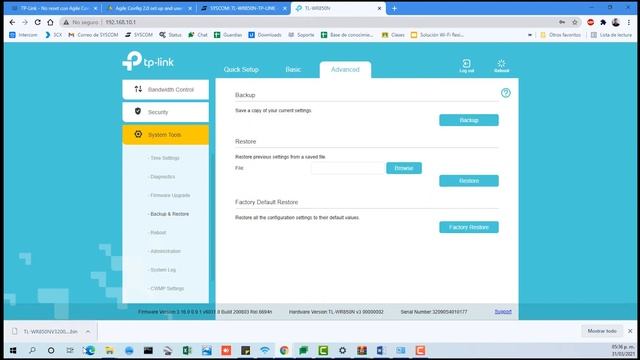Open the help question mark icon
This screenshot has height=360, width=640.
(506, 93)
